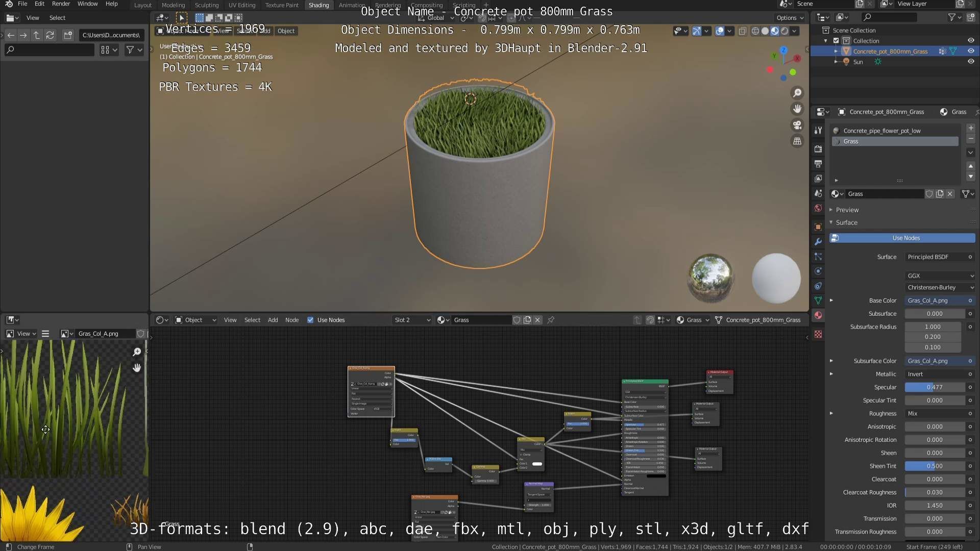This screenshot has height=551, width=980.
Task: Open the Output properties tab
Action: 818,164
